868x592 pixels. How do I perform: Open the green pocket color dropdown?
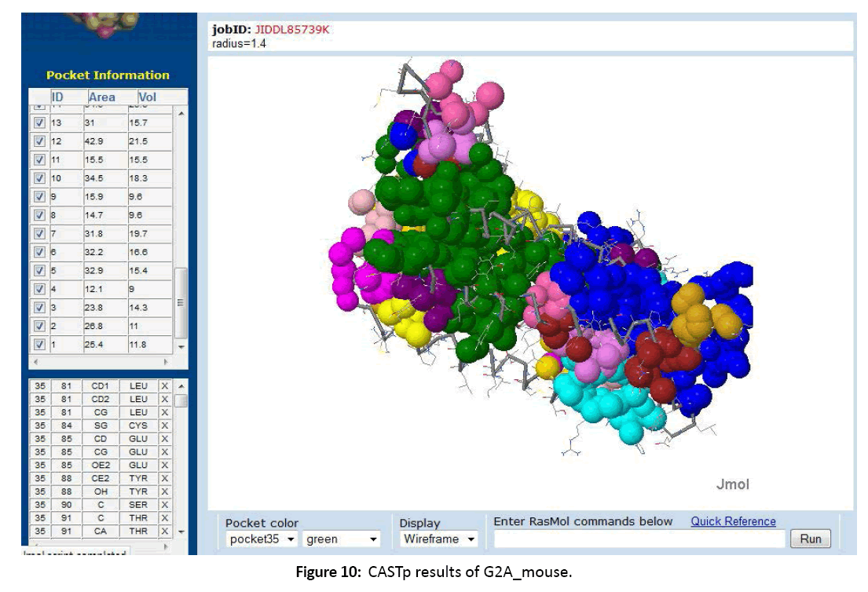[x=342, y=539]
